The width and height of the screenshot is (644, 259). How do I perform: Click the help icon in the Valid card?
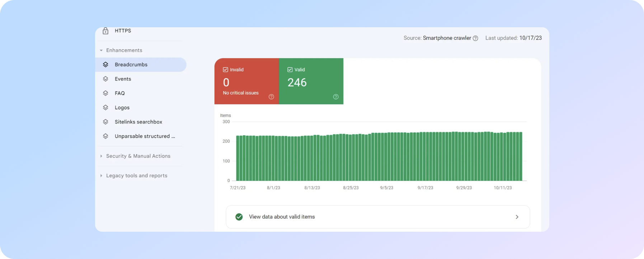click(x=336, y=97)
